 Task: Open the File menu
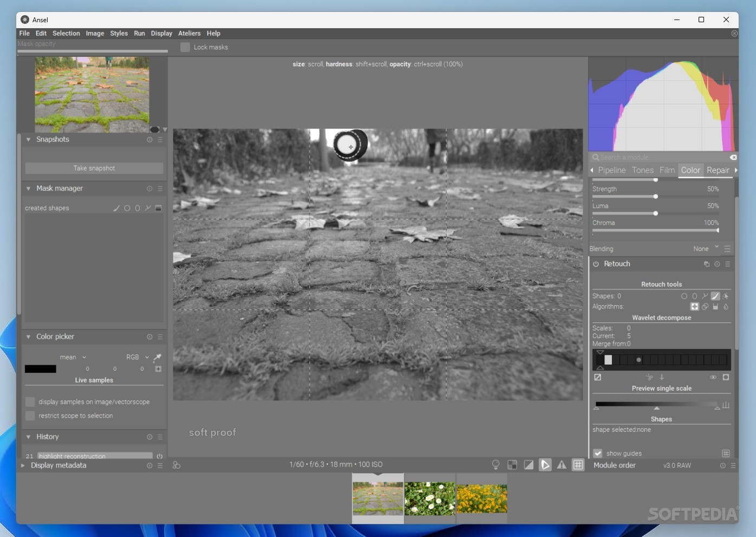(24, 34)
